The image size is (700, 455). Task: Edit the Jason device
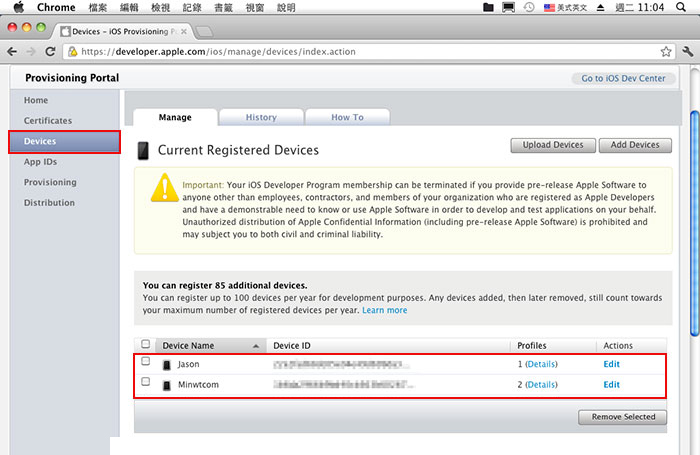click(611, 364)
